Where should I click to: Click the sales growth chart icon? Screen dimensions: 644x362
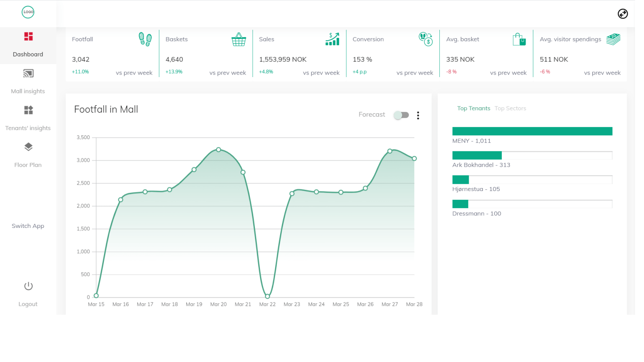(x=332, y=39)
